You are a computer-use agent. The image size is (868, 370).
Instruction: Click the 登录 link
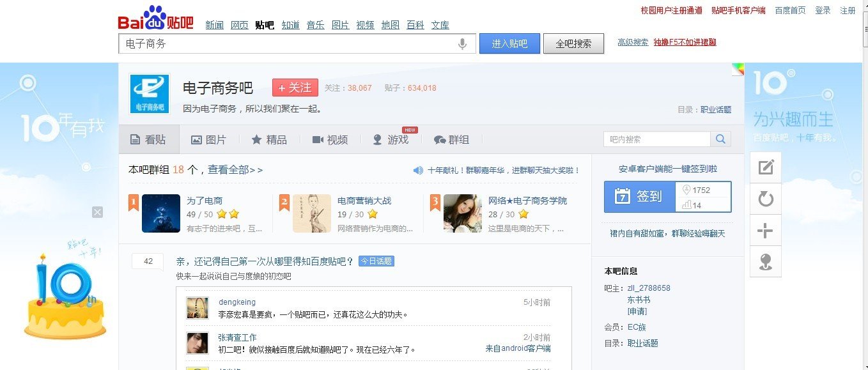pos(823,10)
